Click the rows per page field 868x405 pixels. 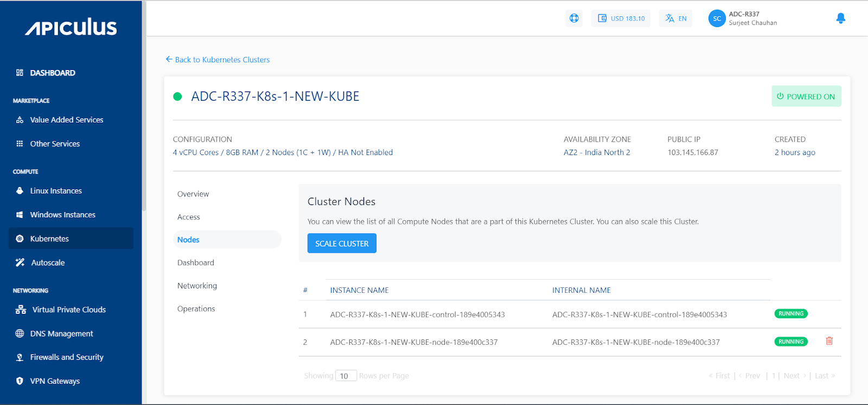pos(346,376)
